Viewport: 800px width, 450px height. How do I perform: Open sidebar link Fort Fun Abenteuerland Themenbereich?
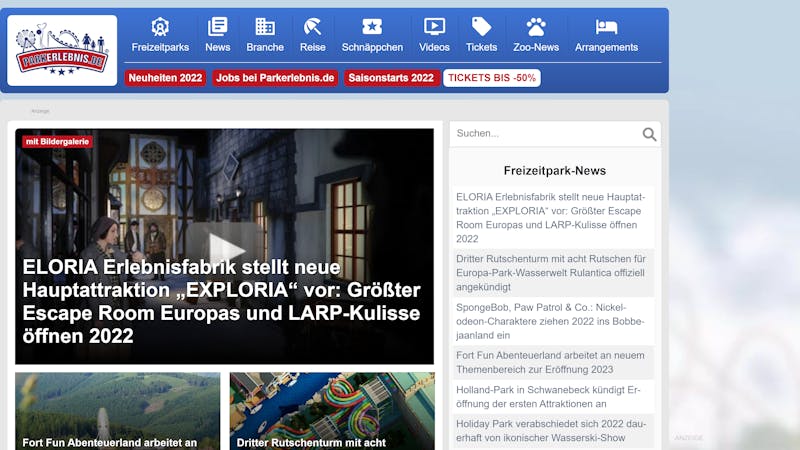click(x=553, y=362)
